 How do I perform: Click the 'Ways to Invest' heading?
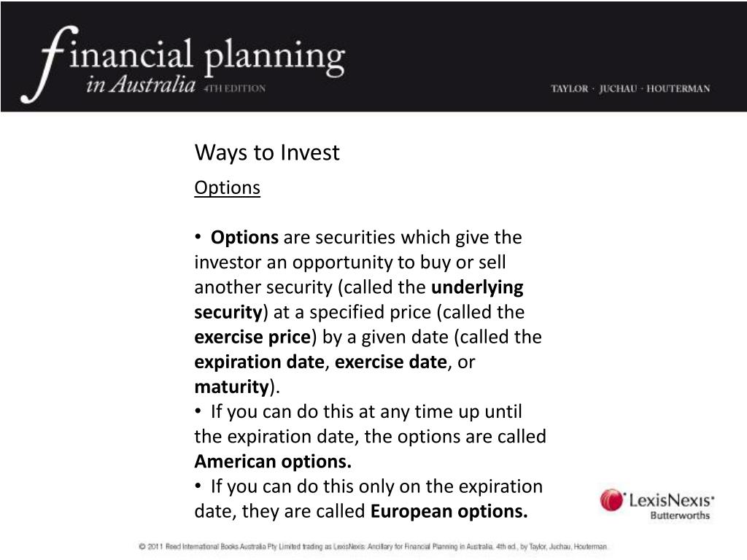267,153
